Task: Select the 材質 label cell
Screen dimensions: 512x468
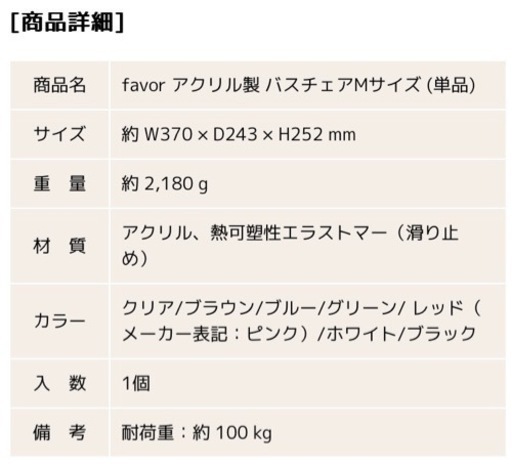Action: [60, 246]
